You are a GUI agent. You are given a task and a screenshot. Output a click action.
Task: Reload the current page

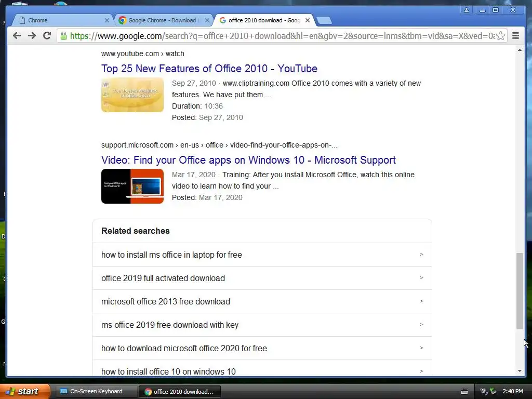click(47, 36)
